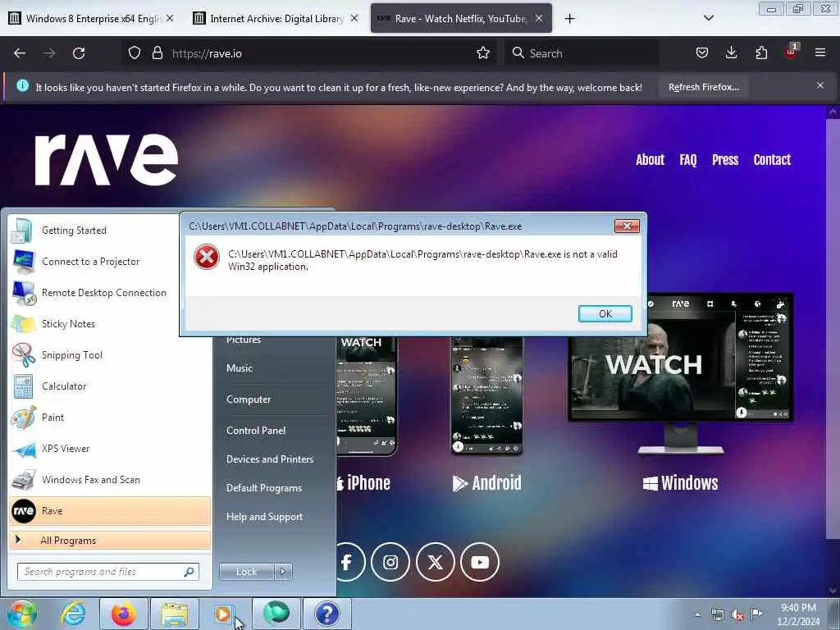Open Action Center flag icon

756,614
